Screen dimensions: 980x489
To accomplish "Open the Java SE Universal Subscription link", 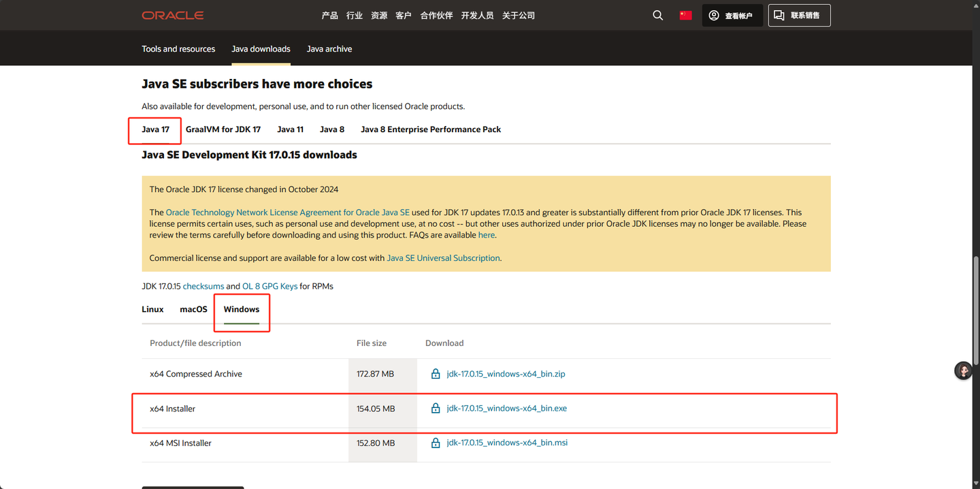I will [443, 258].
